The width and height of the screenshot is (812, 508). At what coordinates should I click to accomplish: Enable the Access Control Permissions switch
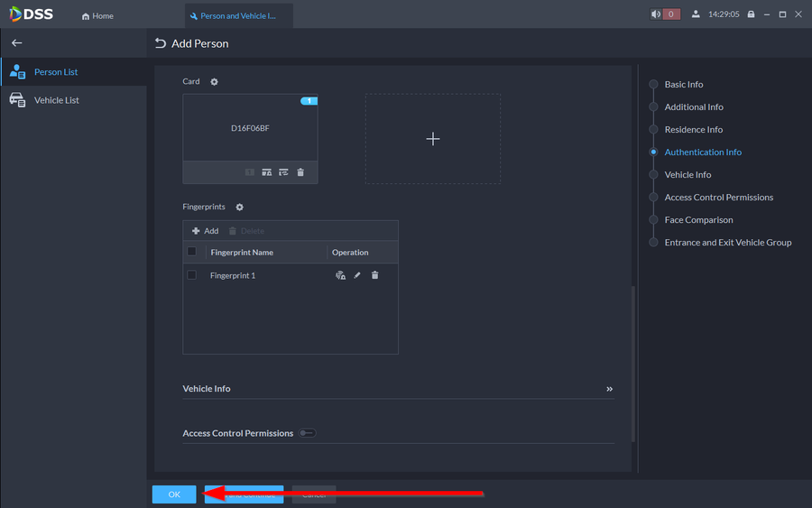(308, 433)
